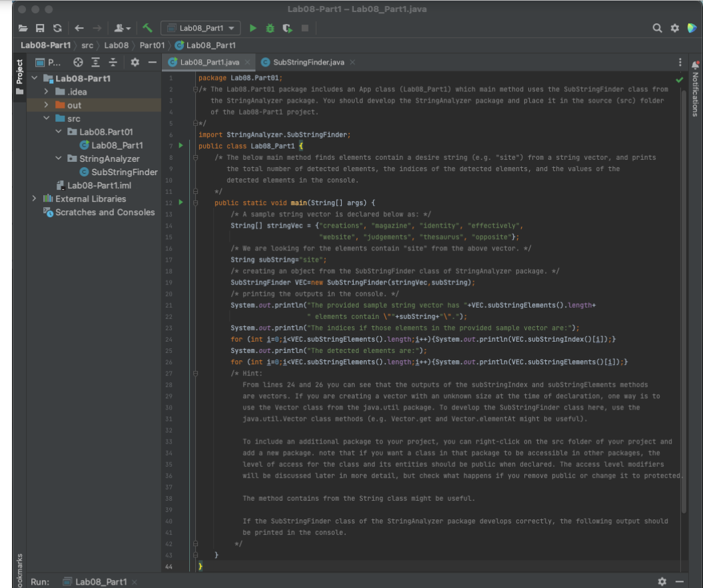This screenshot has height=588, width=703.
Task: Collapse the src folder
Action: click(47, 119)
